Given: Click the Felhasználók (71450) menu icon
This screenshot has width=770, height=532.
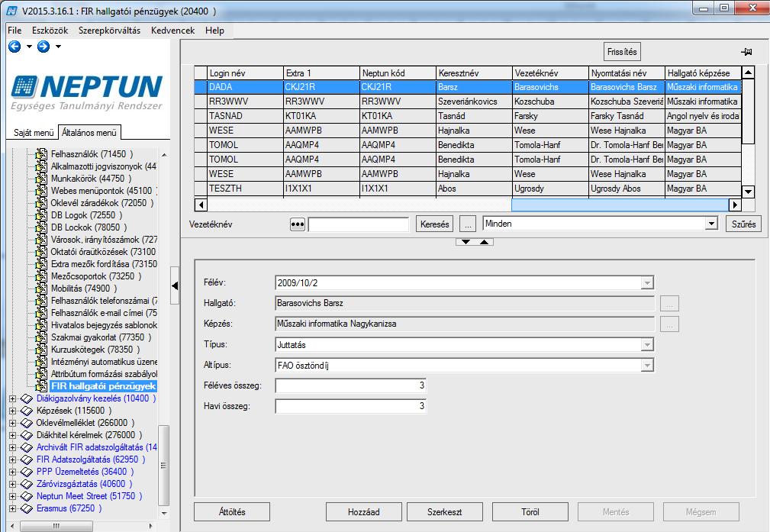Looking at the screenshot, I should (42, 154).
